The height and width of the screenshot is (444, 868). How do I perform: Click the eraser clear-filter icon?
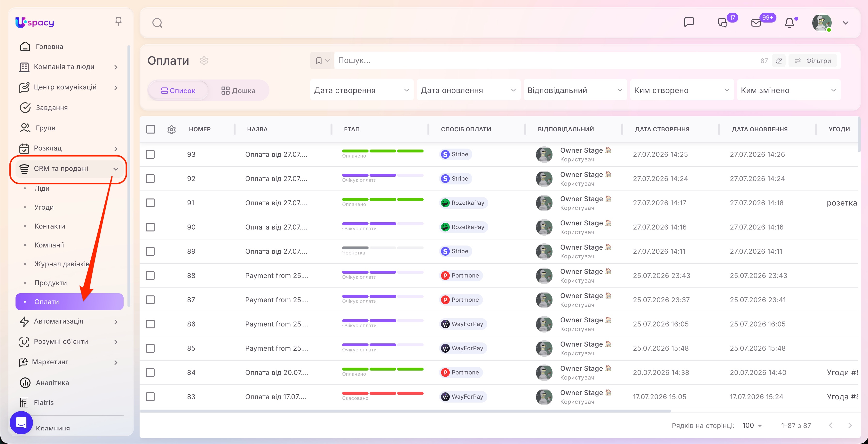pyautogui.click(x=779, y=61)
